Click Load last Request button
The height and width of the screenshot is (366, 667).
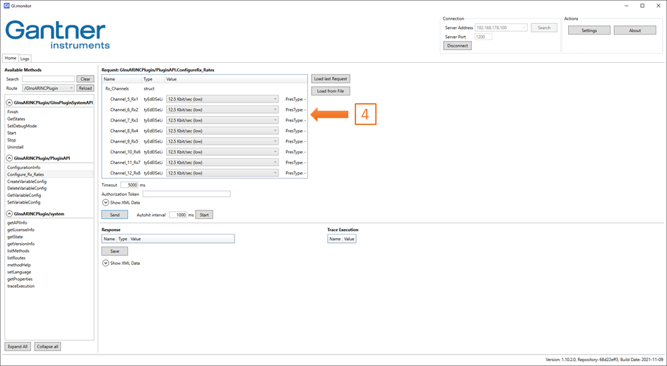(331, 79)
